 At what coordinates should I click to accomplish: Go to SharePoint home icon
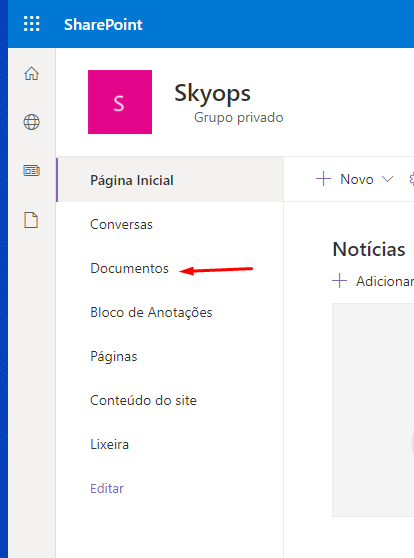(x=31, y=74)
